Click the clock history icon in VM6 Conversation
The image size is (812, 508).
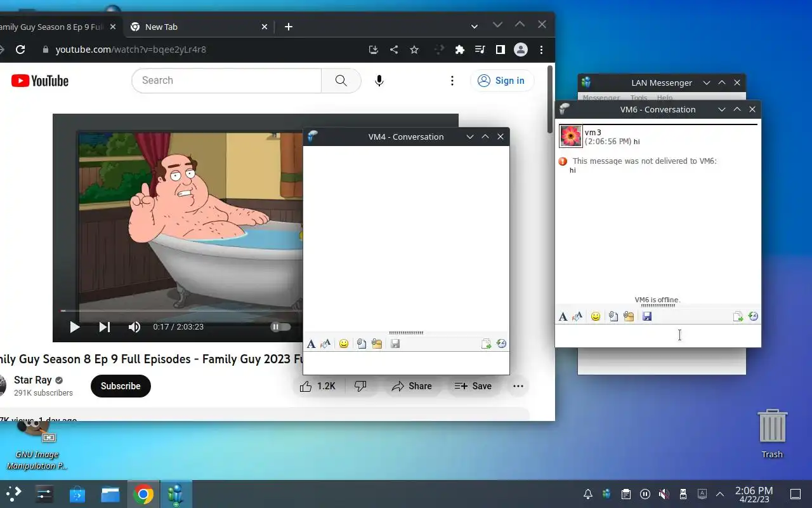(x=753, y=316)
